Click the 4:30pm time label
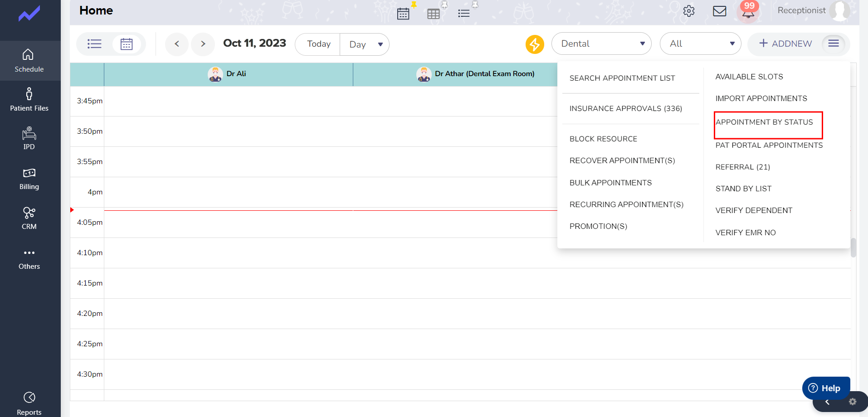The image size is (868, 417). 90,374
